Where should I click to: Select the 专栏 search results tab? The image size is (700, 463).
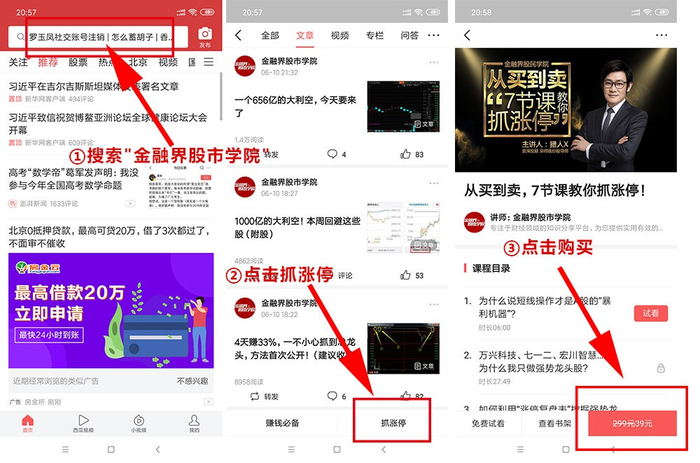[x=375, y=35]
